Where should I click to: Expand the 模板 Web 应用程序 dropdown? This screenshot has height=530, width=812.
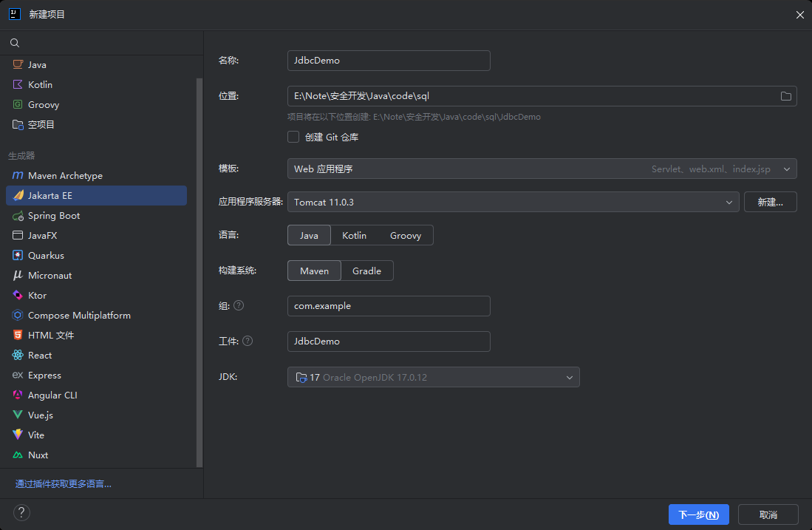tap(542, 169)
